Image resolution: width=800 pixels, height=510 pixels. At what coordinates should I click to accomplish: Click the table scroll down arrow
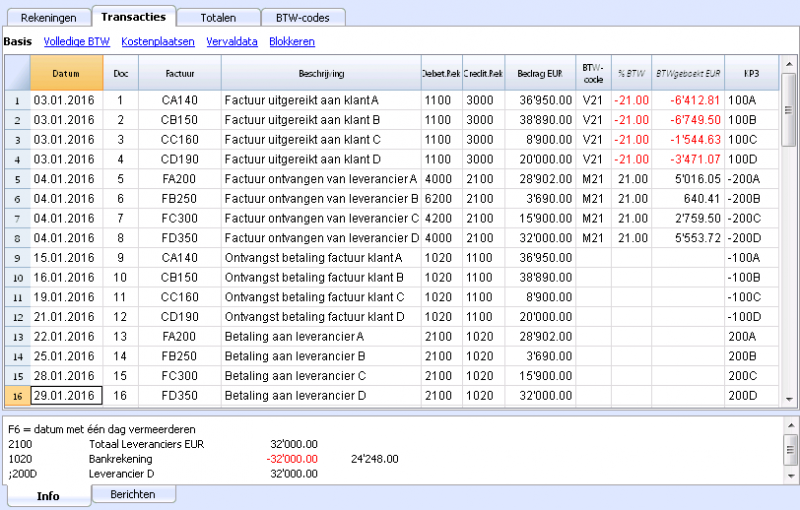(x=789, y=399)
